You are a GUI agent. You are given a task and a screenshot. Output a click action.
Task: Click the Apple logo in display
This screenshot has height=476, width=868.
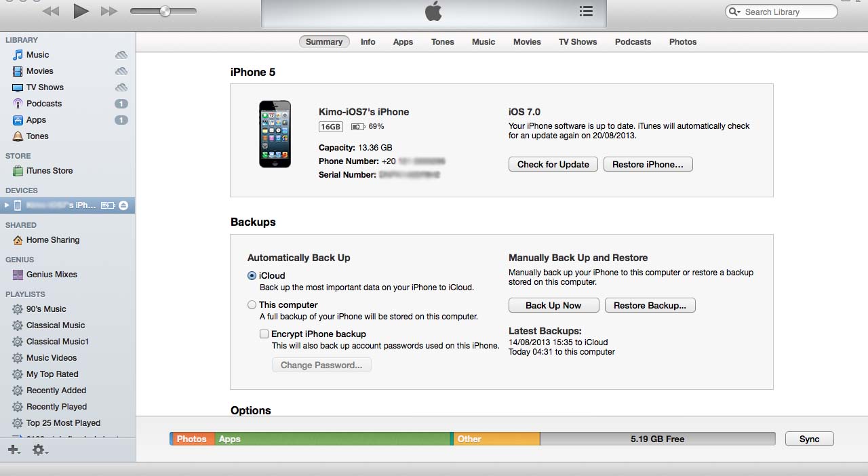[433, 11]
